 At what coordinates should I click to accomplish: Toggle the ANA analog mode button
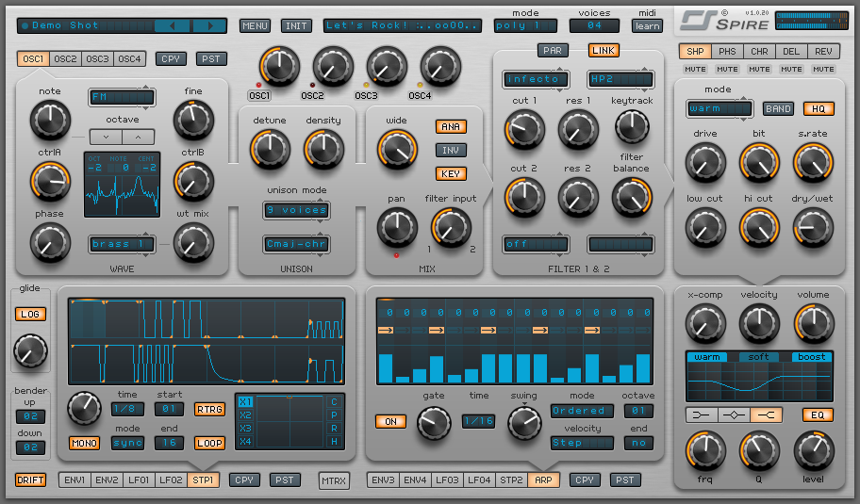(451, 126)
